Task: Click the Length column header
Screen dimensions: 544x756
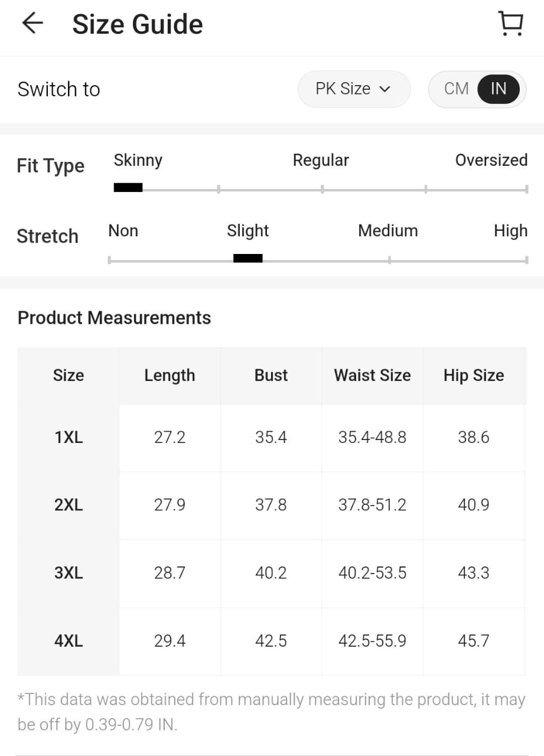Action: point(170,376)
